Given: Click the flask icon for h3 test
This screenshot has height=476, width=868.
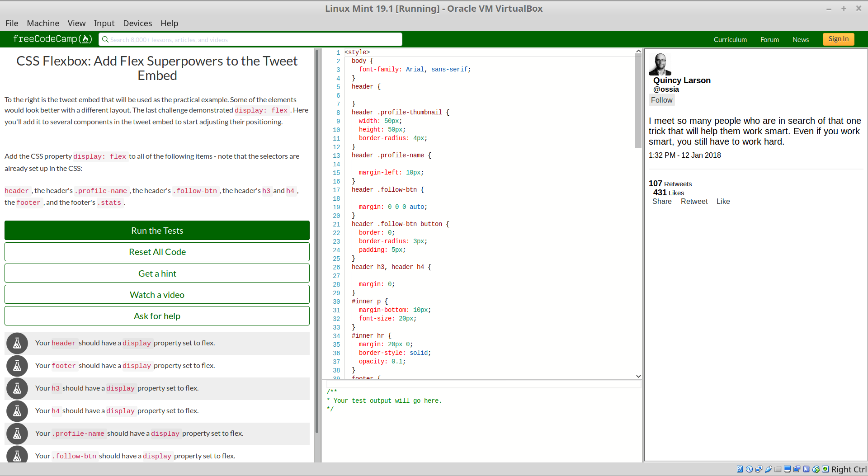Looking at the screenshot, I should [x=17, y=389].
